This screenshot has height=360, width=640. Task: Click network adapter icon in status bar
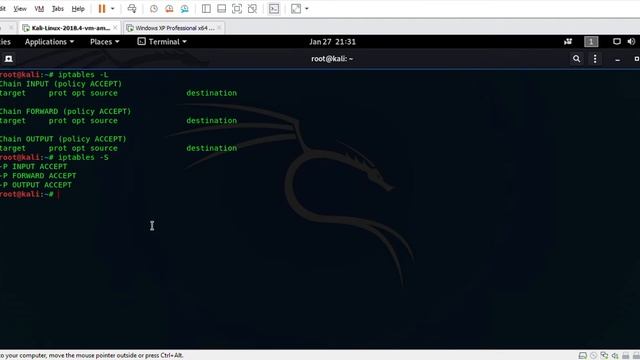pos(604,356)
